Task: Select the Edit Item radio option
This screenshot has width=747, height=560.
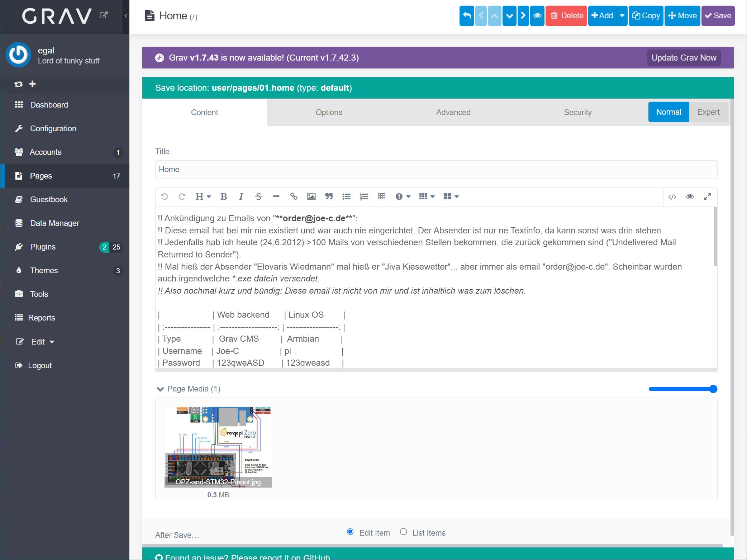Action: [x=350, y=532]
